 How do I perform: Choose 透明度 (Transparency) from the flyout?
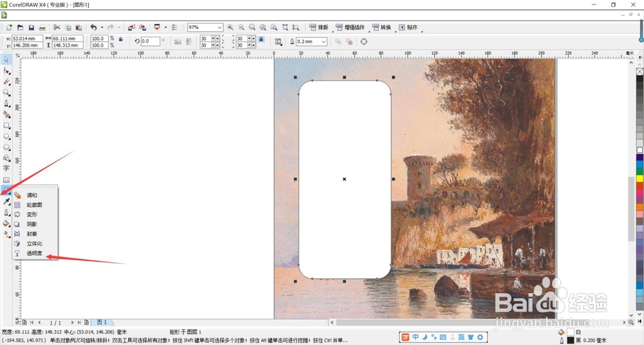coord(34,254)
